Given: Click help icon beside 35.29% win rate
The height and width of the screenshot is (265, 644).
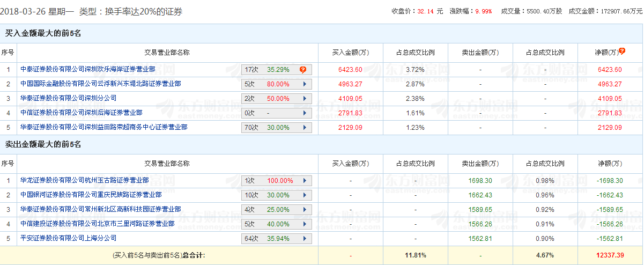Looking at the screenshot, I should (x=303, y=70).
